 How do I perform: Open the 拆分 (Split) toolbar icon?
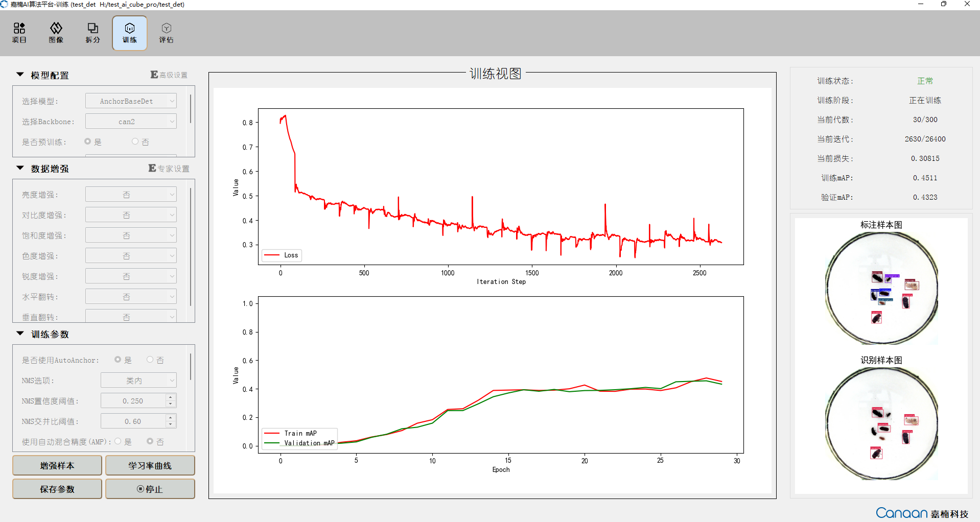[93, 33]
